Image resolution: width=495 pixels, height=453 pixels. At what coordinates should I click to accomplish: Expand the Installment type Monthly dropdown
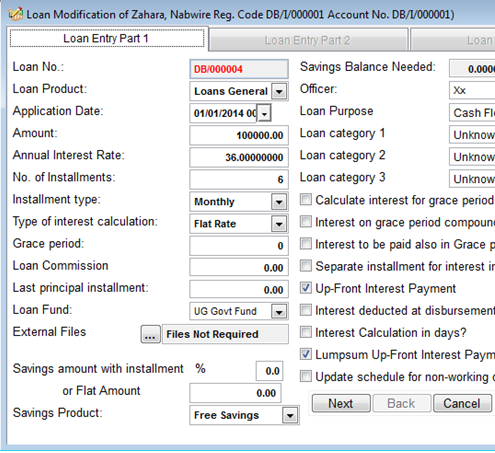pos(279,202)
